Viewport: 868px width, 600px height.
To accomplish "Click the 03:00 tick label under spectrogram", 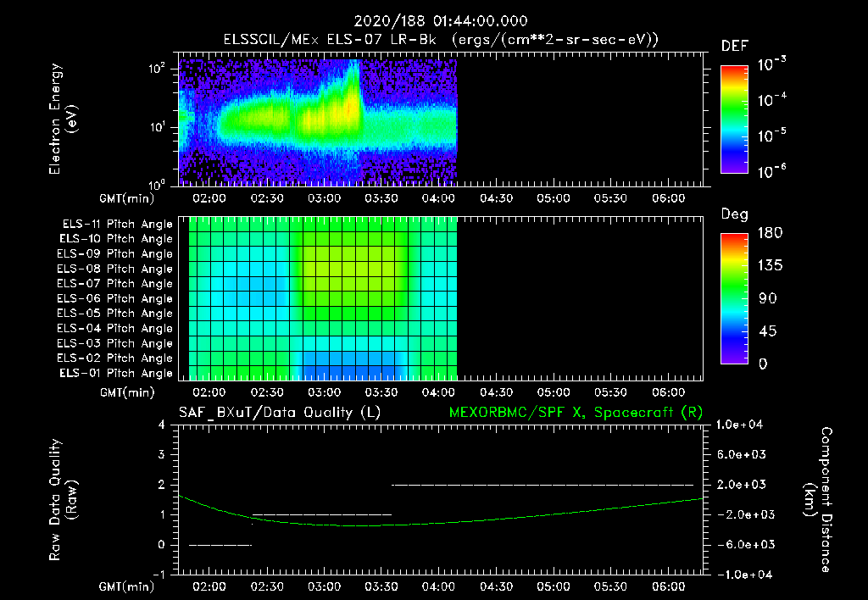I will (x=325, y=198).
